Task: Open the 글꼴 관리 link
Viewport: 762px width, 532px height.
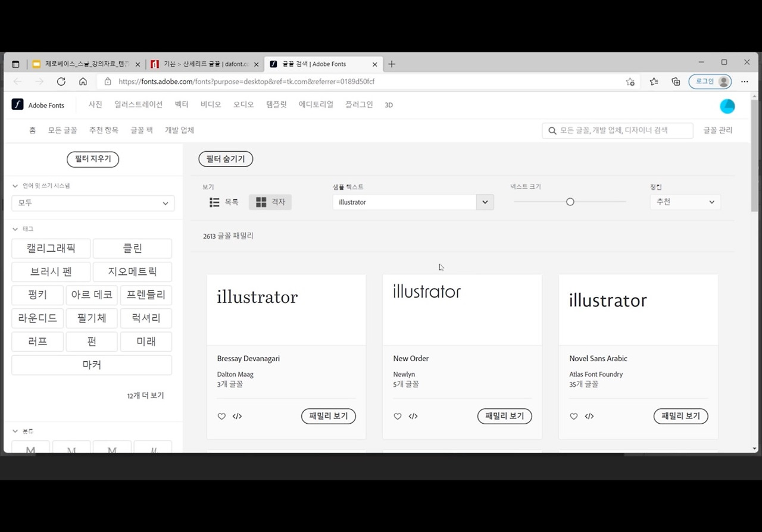Action: [718, 130]
